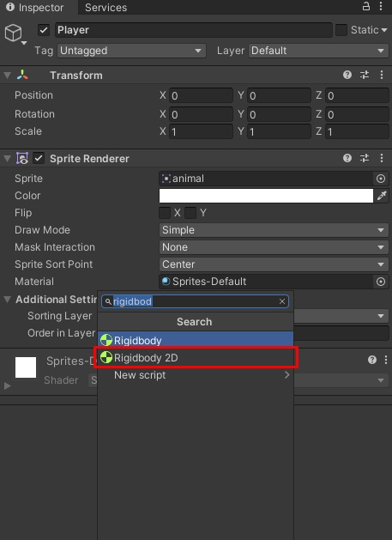Switch to the Services tab
This screenshot has height=540, width=392.
(106, 7)
